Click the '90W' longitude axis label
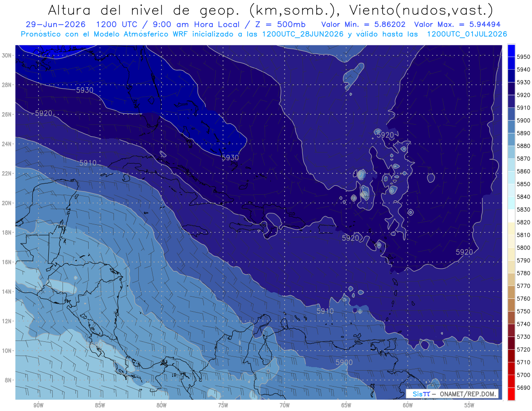This screenshot has width=532, height=411. click(x=38, y=405)
